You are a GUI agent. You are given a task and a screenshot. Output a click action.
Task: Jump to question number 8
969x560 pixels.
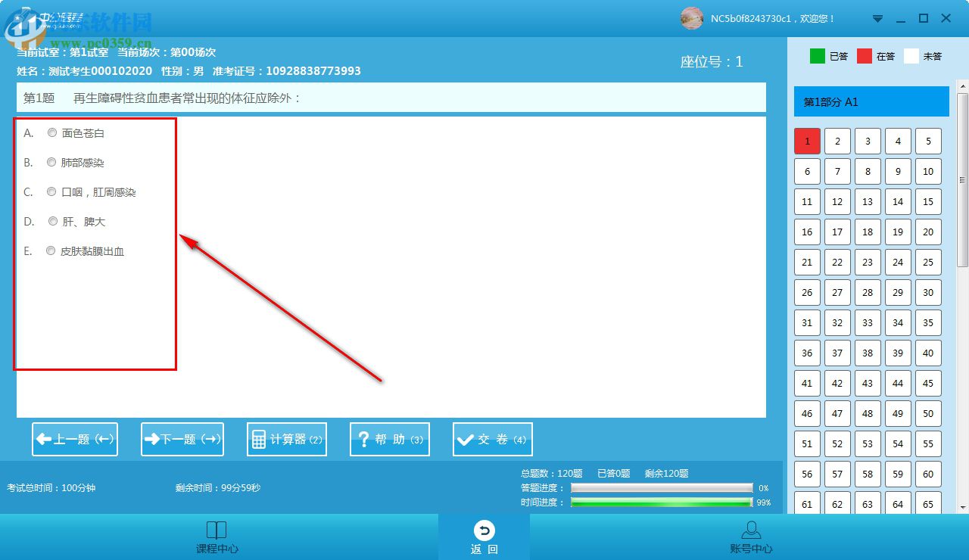point(868,171)
